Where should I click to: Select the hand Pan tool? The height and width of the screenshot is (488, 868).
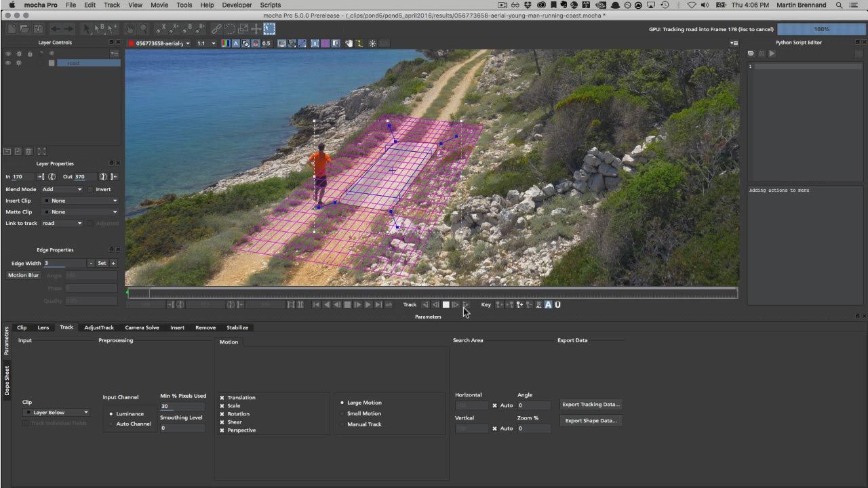129,29
